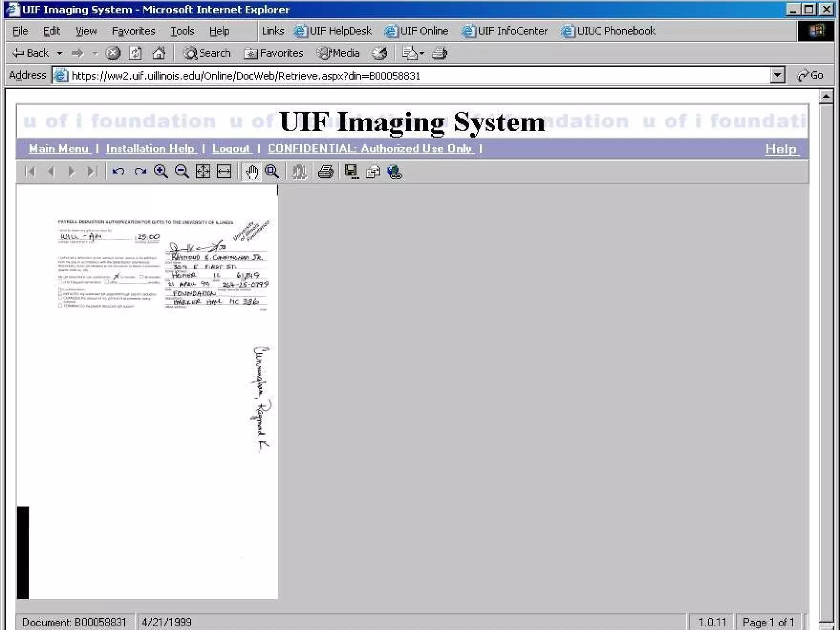Viewport: 840px width, 630px height.
Task: Click the floppy disk save-as icon
Action: [x=352, y=171]
